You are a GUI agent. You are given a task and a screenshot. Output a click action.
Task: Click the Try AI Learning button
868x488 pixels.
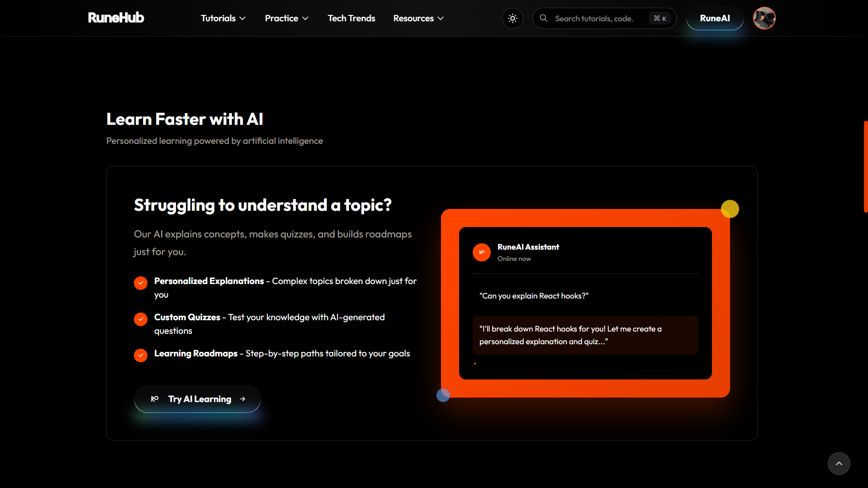coord(199,399)
